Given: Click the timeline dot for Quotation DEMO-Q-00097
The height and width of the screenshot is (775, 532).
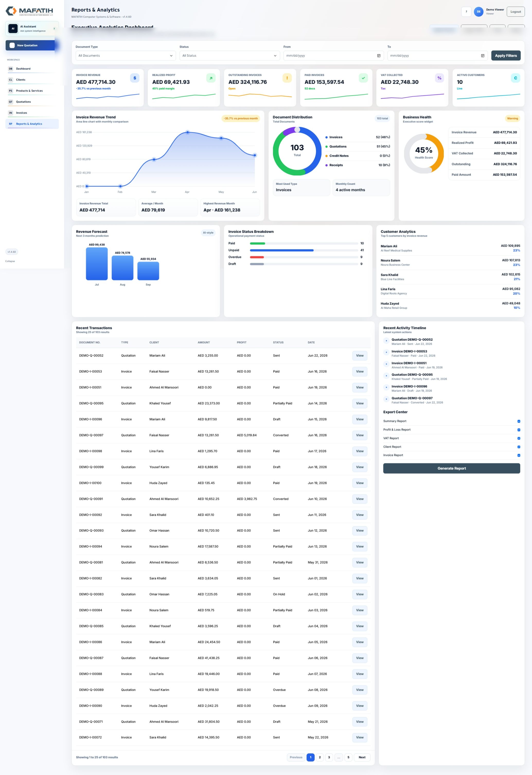Looking at the screenshot, I should pyautogui.click(x=386, y=399).
